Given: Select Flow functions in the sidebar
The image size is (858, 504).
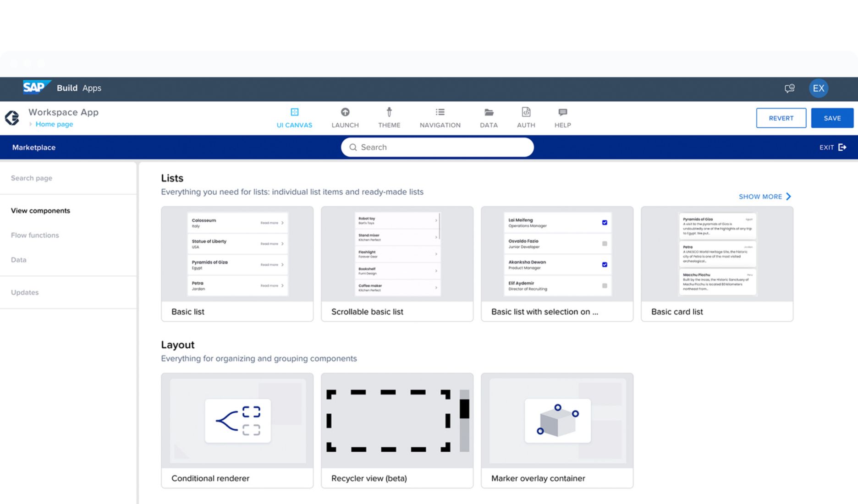Looking at the screenshot, I should pos(34,235).
